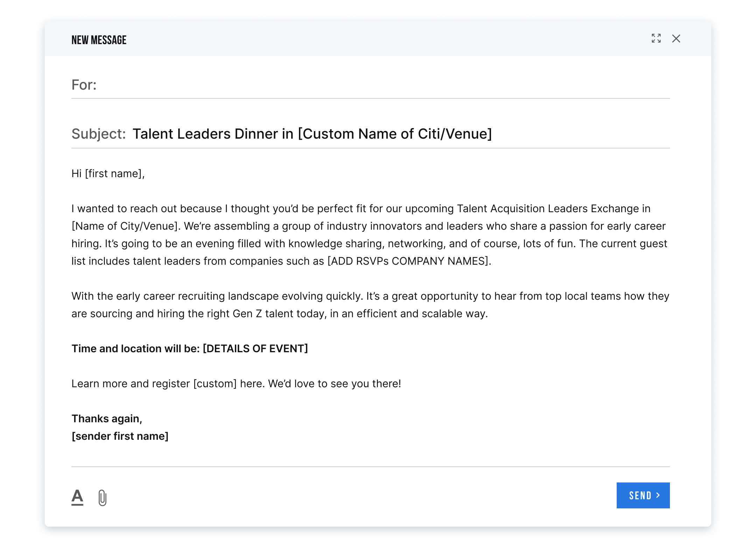Open text formatting options (A icon)

coord(77,497)
